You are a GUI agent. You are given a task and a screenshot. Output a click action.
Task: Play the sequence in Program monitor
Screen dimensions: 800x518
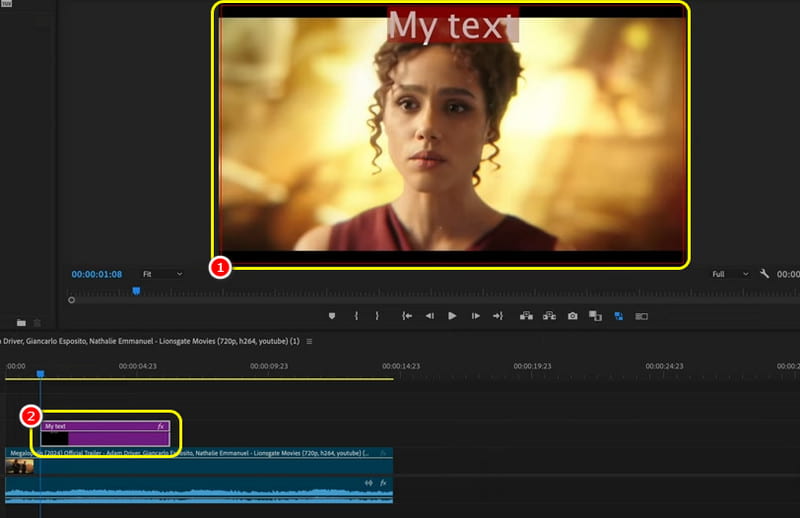tap(452, 316)
